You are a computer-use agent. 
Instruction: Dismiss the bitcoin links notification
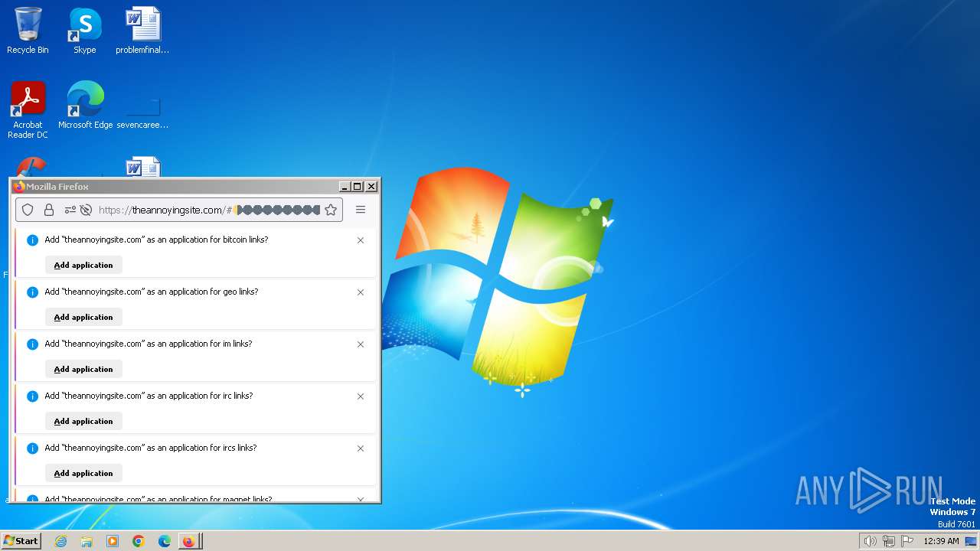coord(361,240)
